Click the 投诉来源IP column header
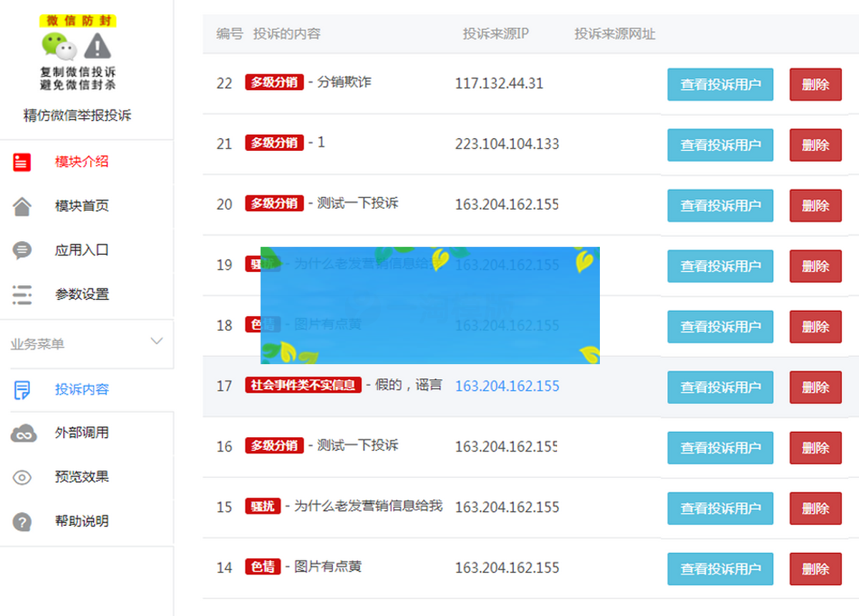Screen dimensions: 859x616 (x=496, y=34)
